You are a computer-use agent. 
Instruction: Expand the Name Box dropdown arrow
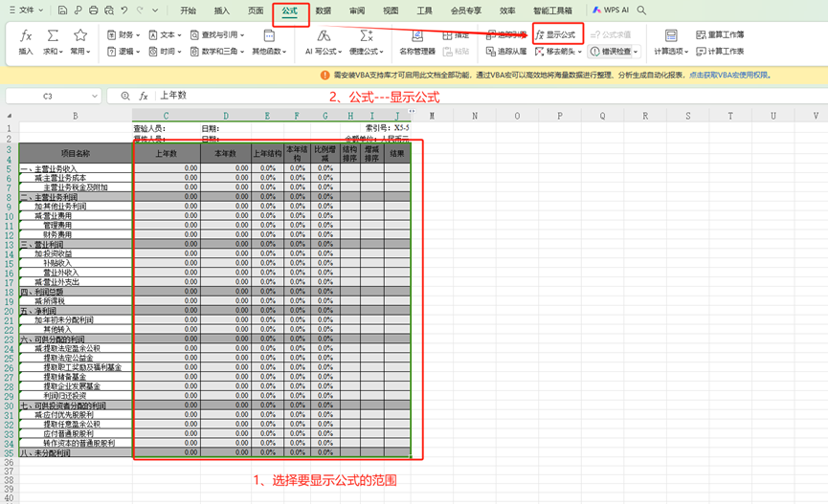tap(95, 96)
